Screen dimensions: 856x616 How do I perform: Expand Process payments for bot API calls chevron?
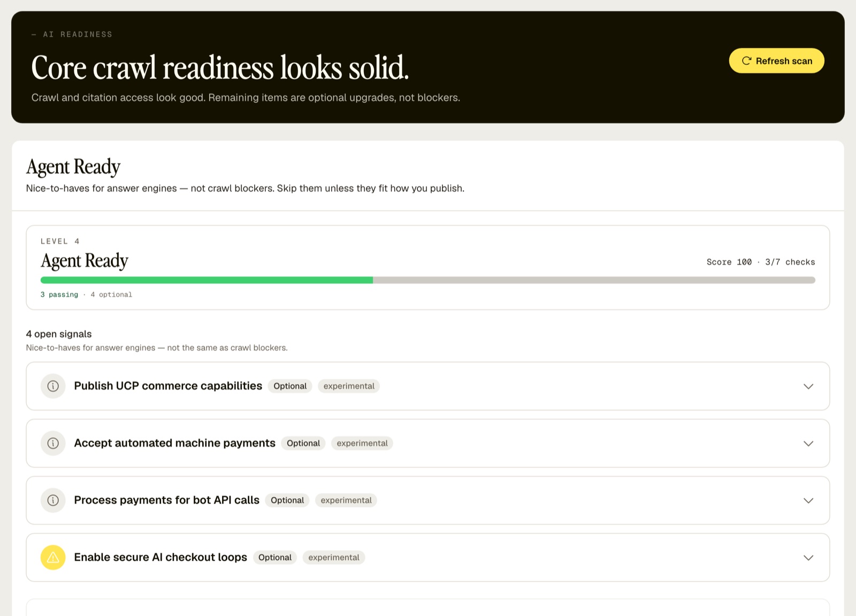tap(808, 500)
